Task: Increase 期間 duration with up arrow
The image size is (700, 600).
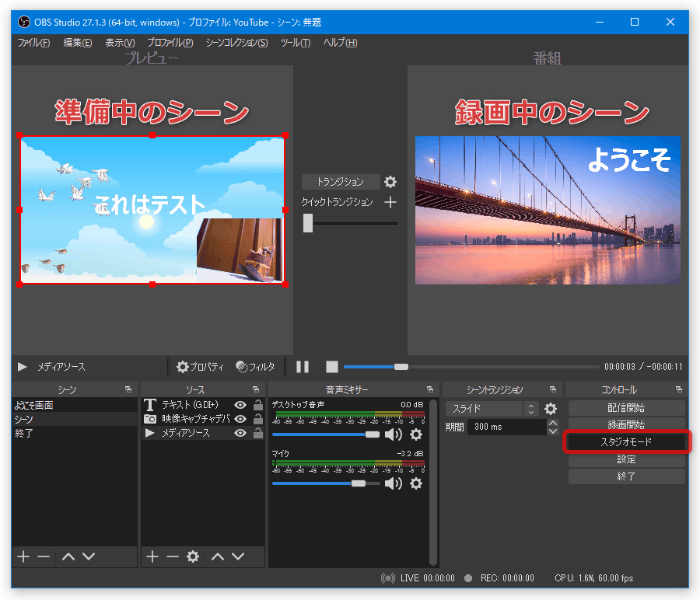Action: (x=553, y=423)
